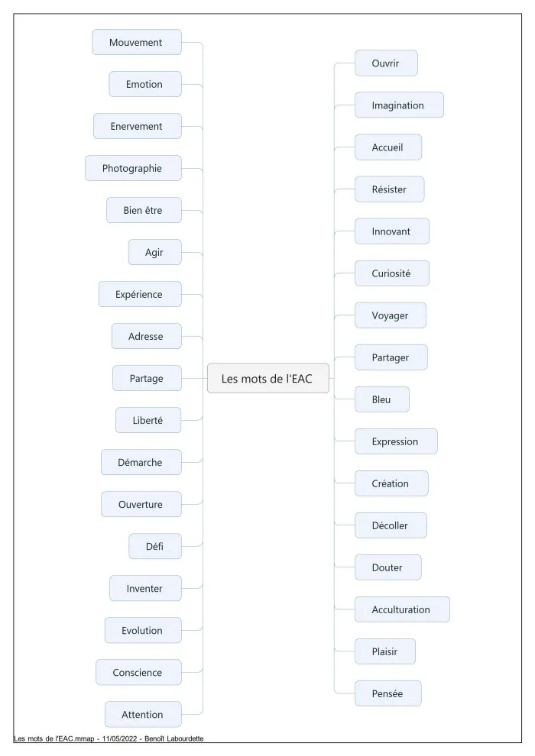Click the Mouvement node
Image resolution: width=535 pixels, height=756 pixels.
pyautogui.click(x=137, y=43)
